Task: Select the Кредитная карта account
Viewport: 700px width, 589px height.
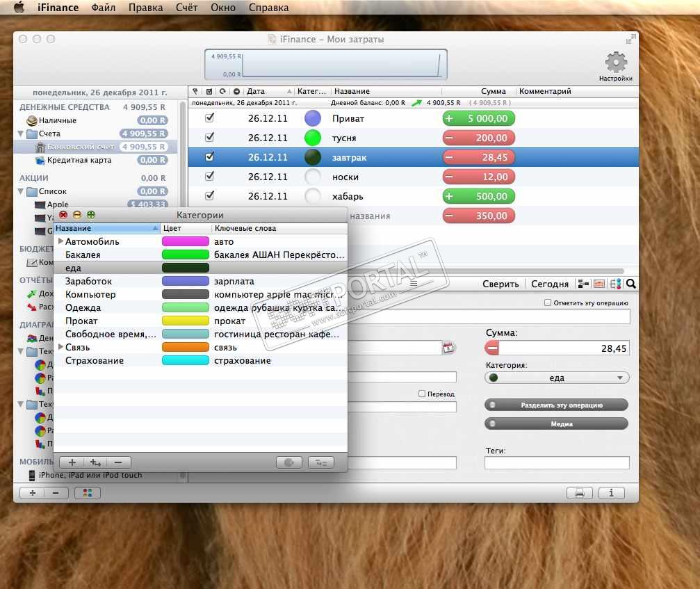Action: point(95,160)
